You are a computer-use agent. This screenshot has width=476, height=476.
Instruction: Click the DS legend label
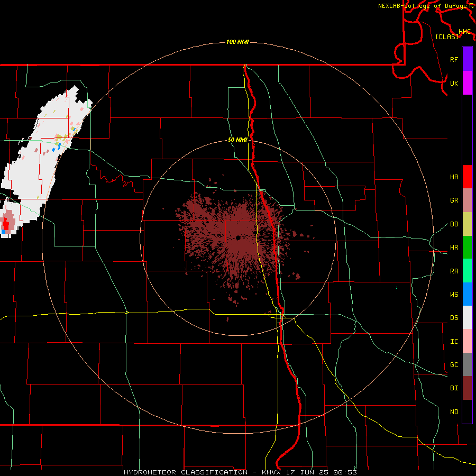click(454, 318)
